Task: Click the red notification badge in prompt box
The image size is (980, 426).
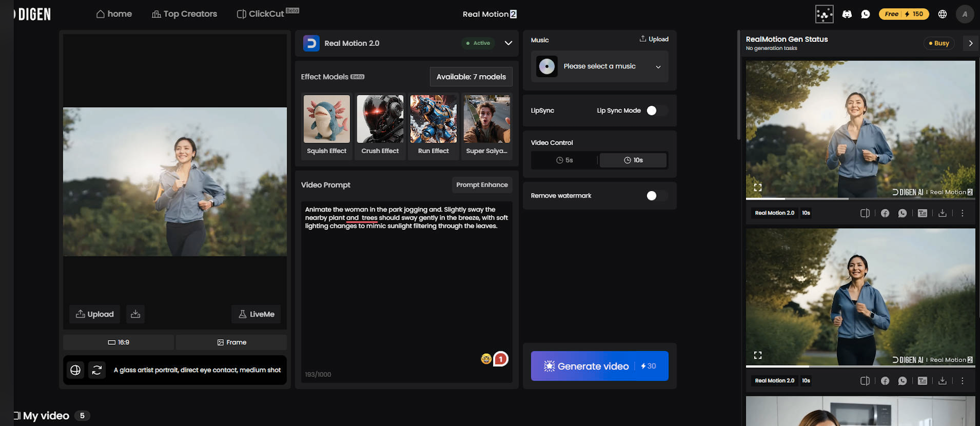Action: 501,359
